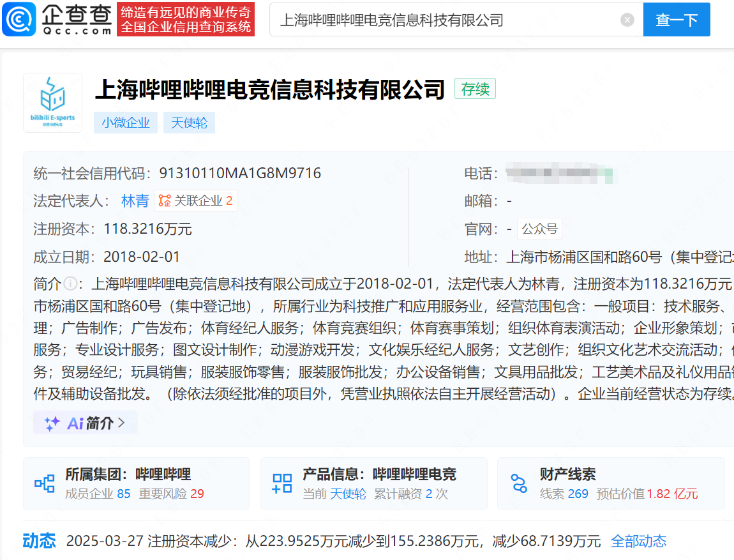View 全部动态 link
Screen dimensions: 734x560
(638, 541)
